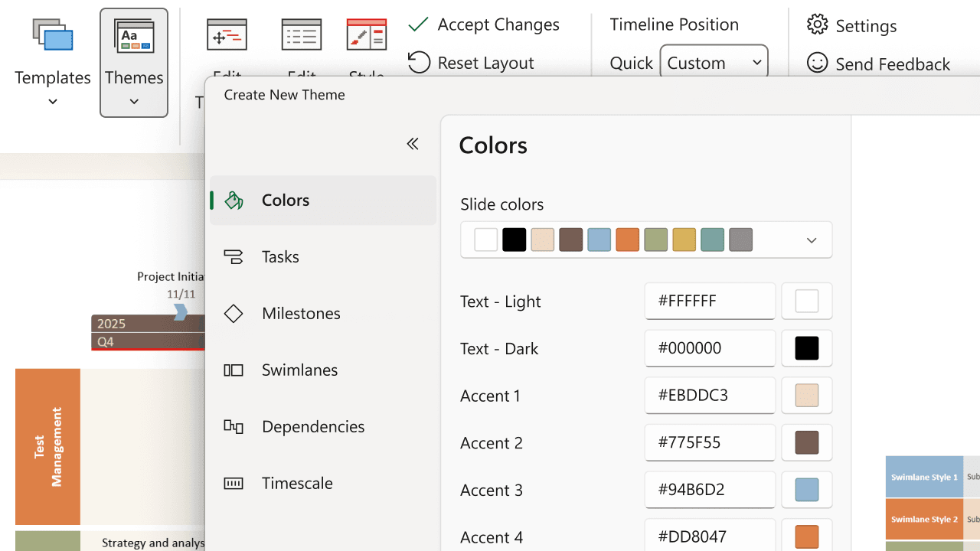This screenshot has width=980, height=551.
Task: Click the Edit Timeline icon in ribbon
Action: [x=227, y=35]
